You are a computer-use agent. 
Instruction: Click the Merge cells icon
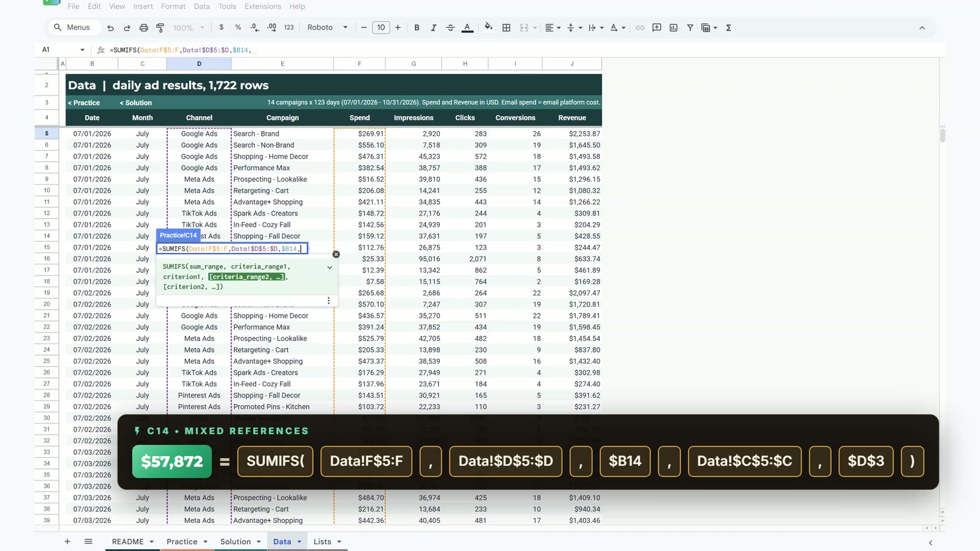coord(524,28)
